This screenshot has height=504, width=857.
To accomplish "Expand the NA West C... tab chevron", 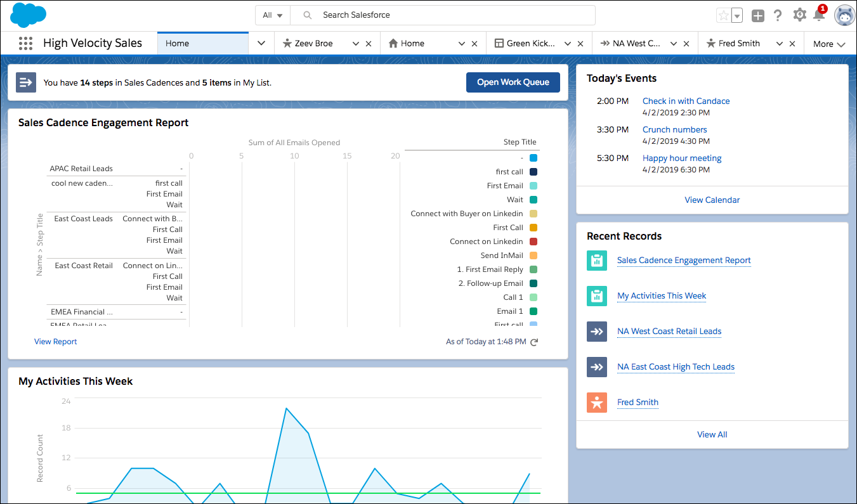I will click(673, 44).
